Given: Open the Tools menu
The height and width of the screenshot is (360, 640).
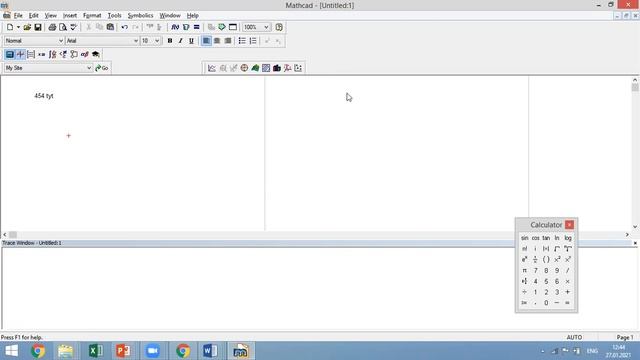Looking at the screenshot, I should (114, 16).
